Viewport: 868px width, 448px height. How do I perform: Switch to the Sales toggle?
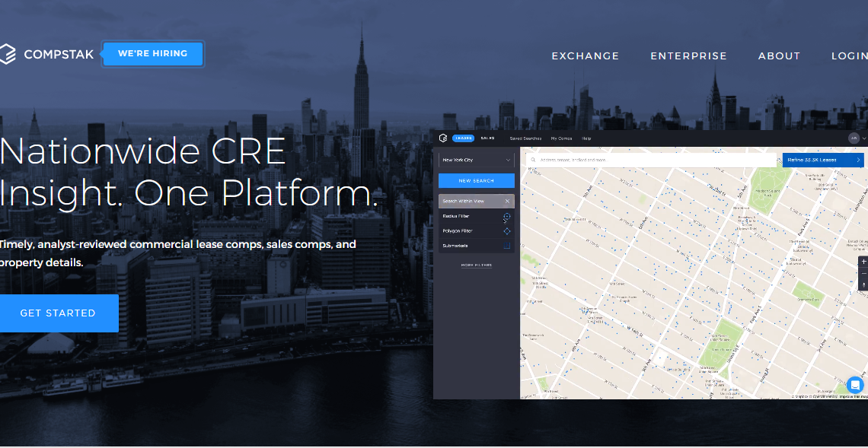coord(487,138)
